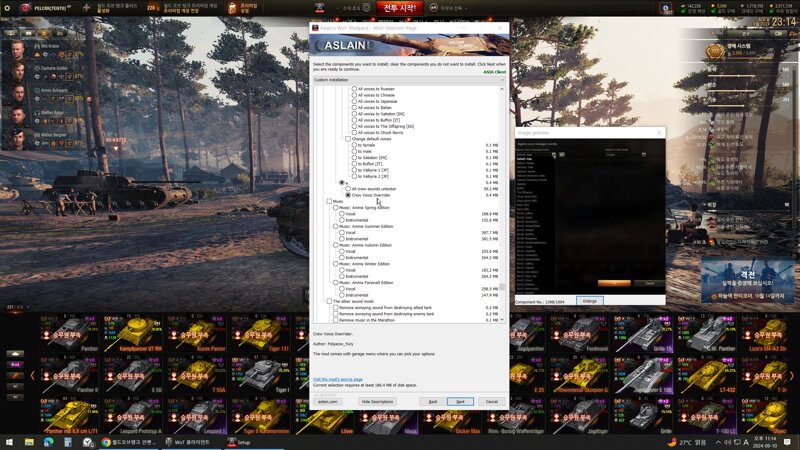Select the E 50 tank card

click(x=132, y=376)
